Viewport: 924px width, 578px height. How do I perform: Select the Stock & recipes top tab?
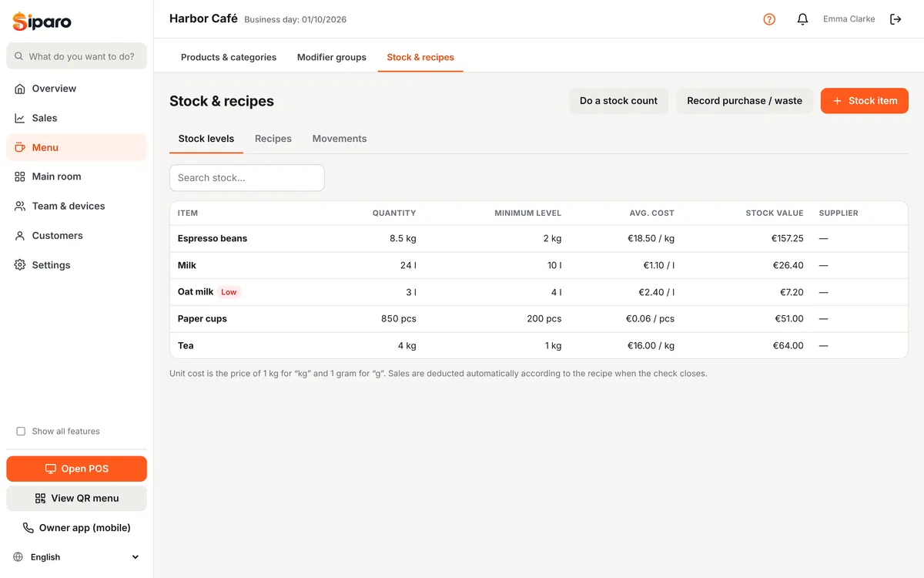coord(420,57)
